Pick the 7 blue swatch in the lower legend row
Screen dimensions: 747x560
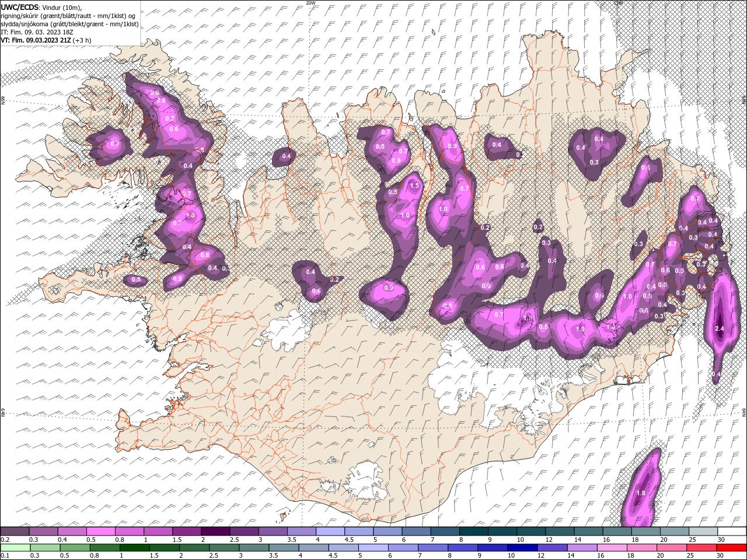(x=433, y=547)
